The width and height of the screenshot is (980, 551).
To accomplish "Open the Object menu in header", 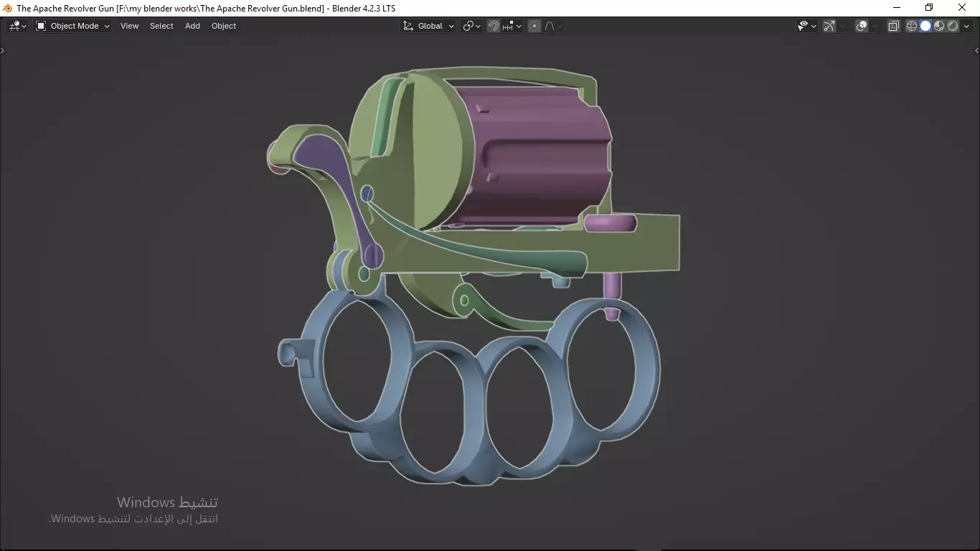I will coord(224,26).
